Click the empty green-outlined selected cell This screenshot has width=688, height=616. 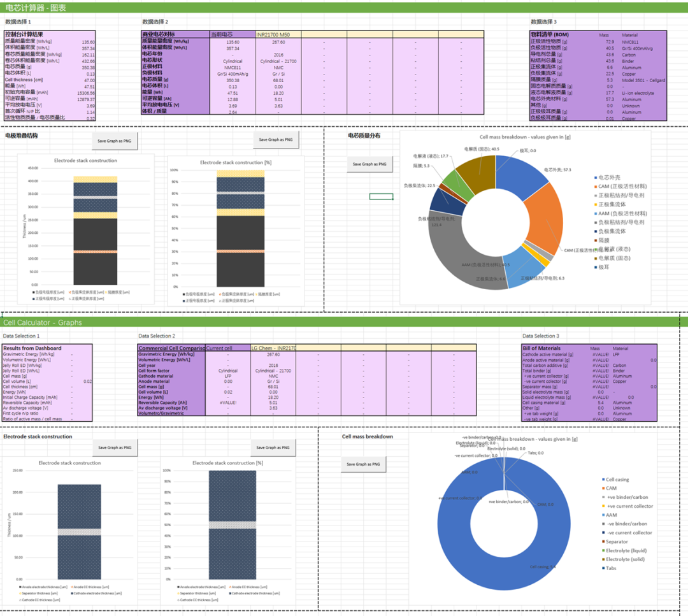click(381, 197)
